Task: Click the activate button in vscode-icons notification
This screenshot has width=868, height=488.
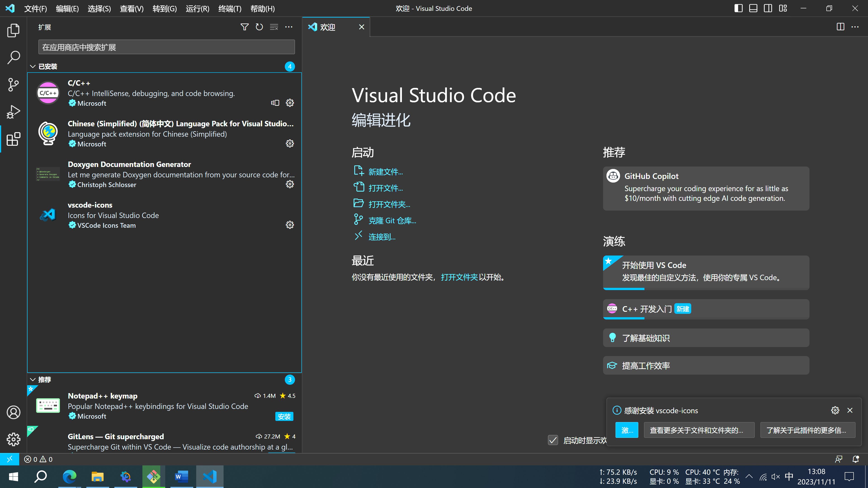Action: coord(627,430)
